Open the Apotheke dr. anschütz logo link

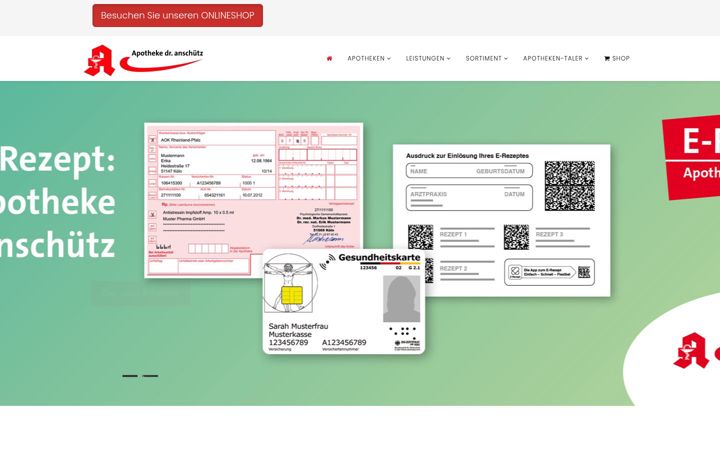point(144,60)
